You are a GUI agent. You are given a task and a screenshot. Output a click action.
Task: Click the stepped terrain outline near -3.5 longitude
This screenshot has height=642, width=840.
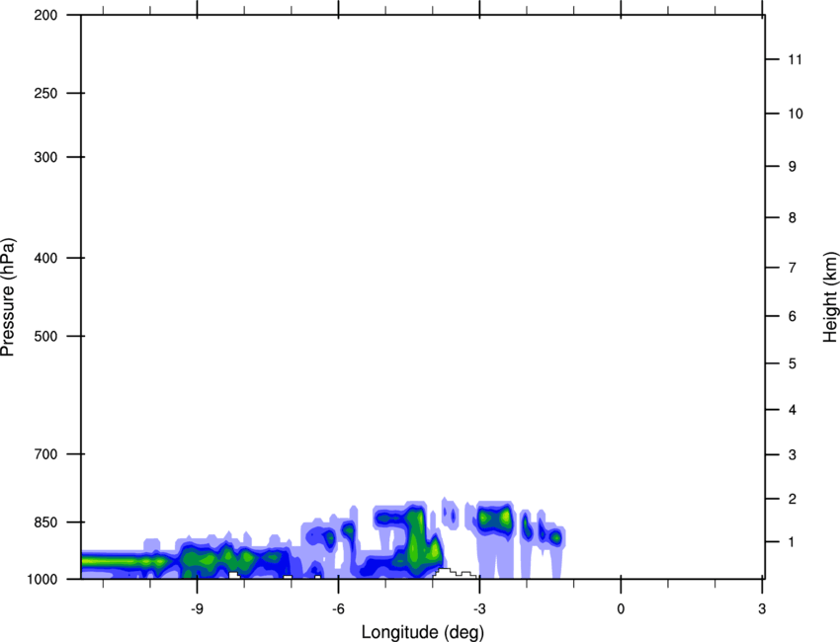[457, 572]
